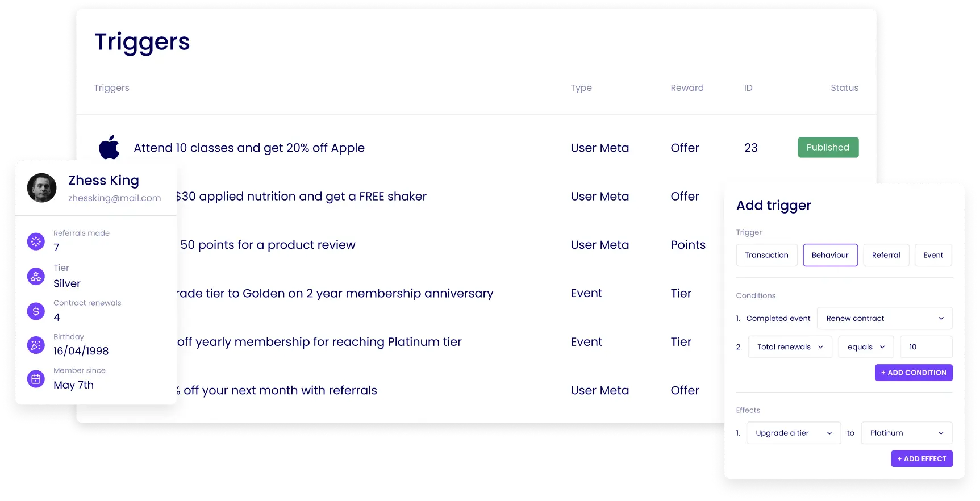The image size is (980, 501).
Task: Click the Contract renewals dollar icon
Action: [36, 311]
